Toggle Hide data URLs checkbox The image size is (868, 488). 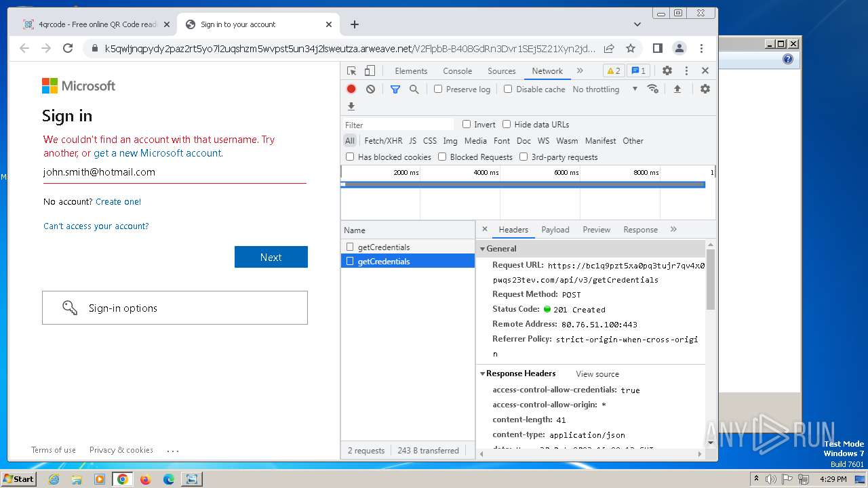coord(507,124)
